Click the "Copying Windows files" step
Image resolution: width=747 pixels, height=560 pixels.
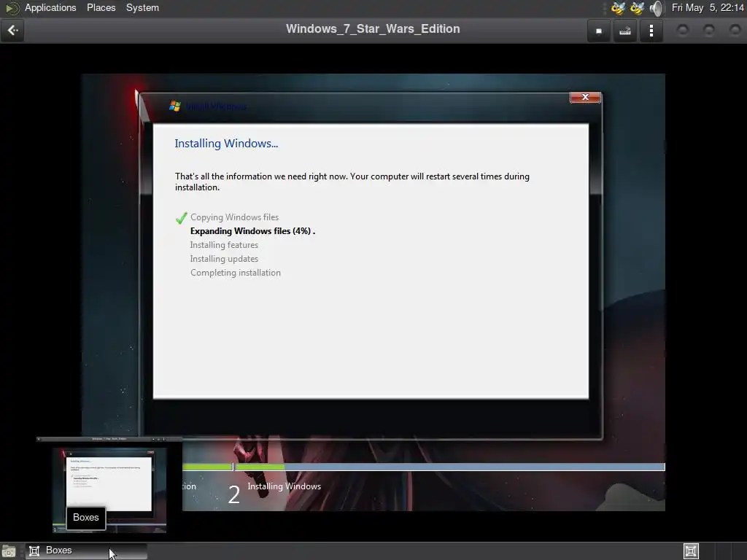tap(234, 217)
